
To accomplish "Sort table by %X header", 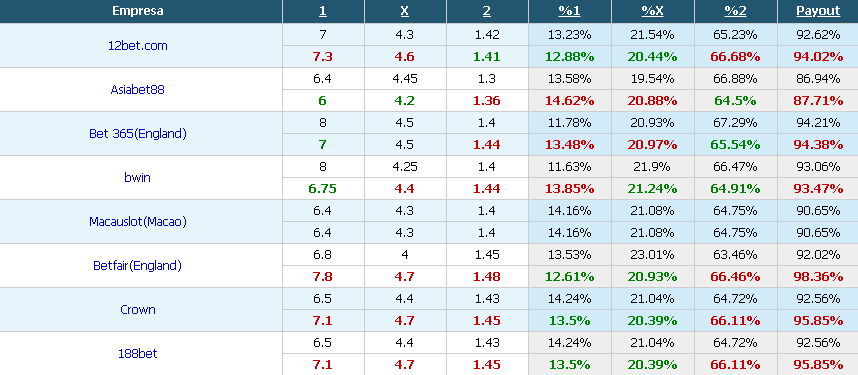I will (652, 11).
